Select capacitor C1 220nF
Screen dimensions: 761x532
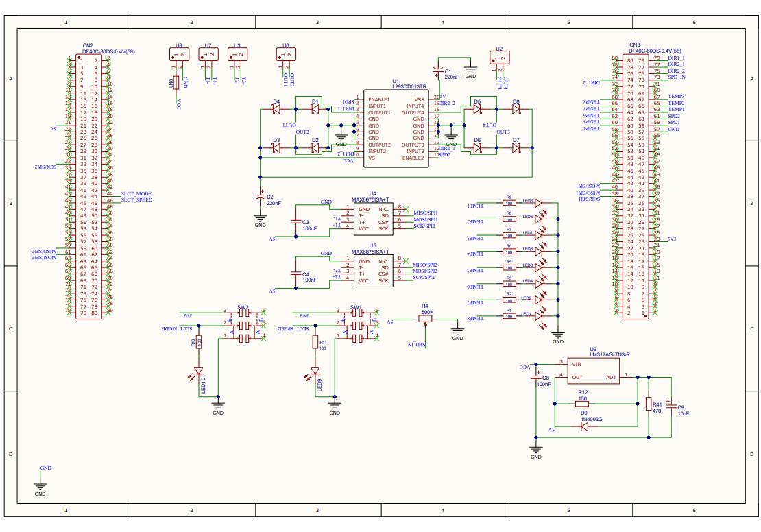437,73
